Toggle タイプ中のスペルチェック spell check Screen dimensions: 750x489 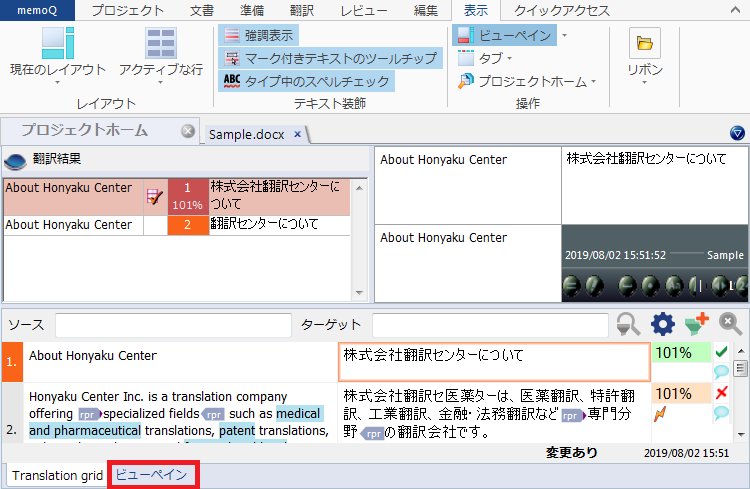pyautogui.click(x=306, y=81)
